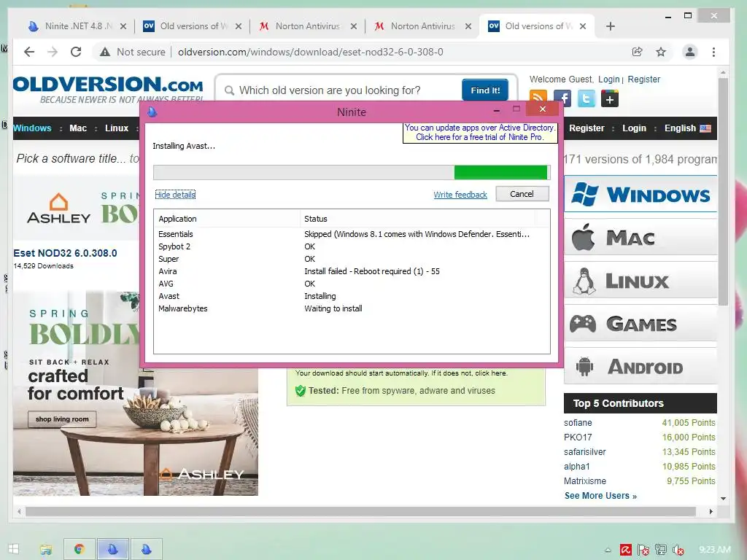Click the muted volume tray icon
This screenshot has width=747, height=560.
(x=678, y=550)
